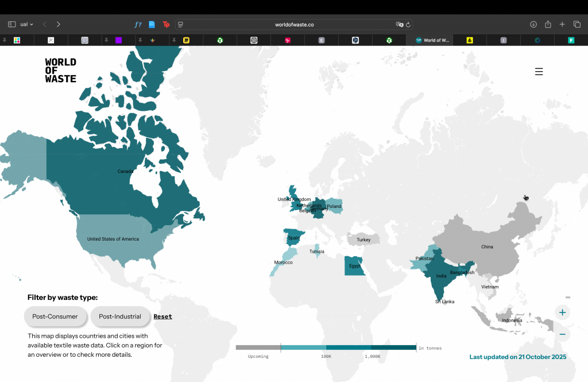Toggle the Post-Consumer waste filter

[x=55, y=317]
